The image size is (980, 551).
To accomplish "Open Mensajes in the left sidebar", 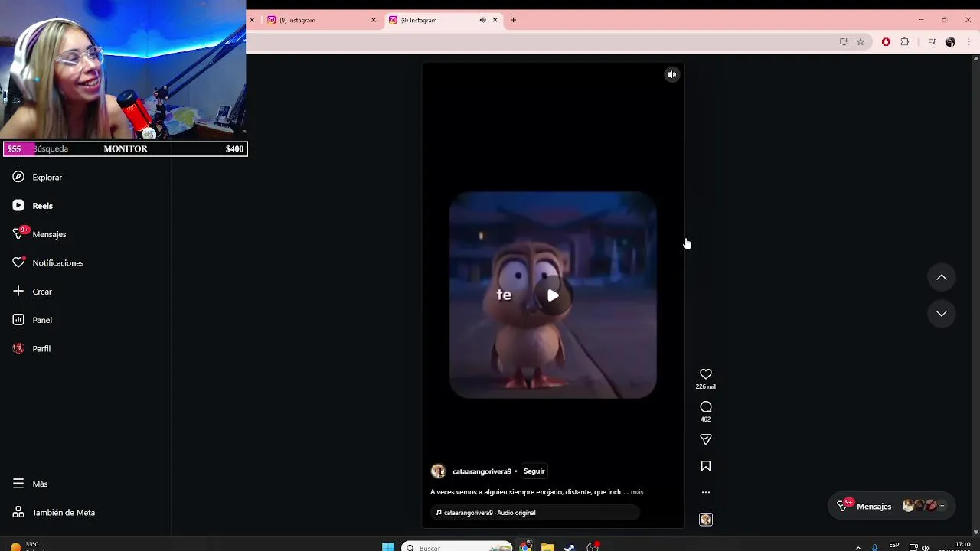I will (x=49, y=234).
